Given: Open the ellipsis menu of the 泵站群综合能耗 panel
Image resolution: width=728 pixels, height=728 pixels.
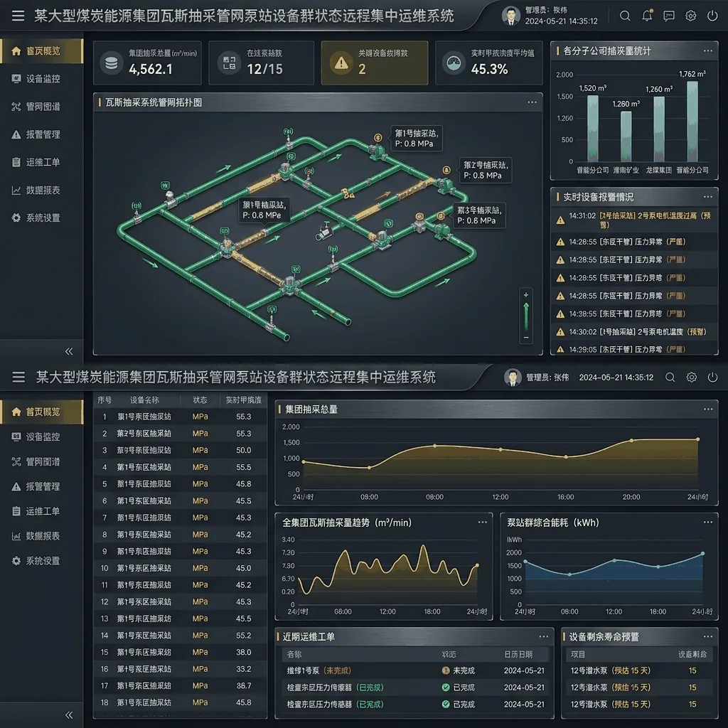Looking at the screenshot, I should pyautogui.click(x=707, y=523).
